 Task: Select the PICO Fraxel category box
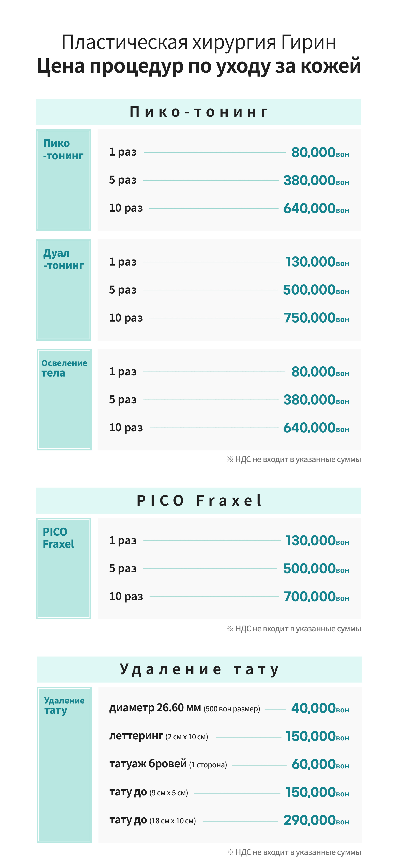click(x=63, y=568)
